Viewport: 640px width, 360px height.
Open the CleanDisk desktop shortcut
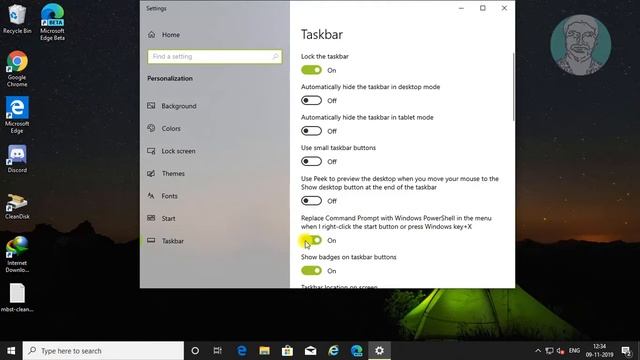[17, 207]
